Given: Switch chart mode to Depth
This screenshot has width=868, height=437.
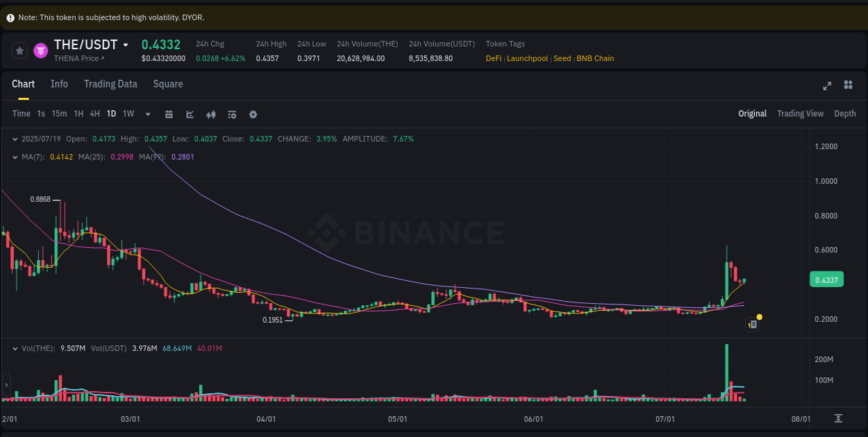Looking at the screenshot, I should coord(845,113).
